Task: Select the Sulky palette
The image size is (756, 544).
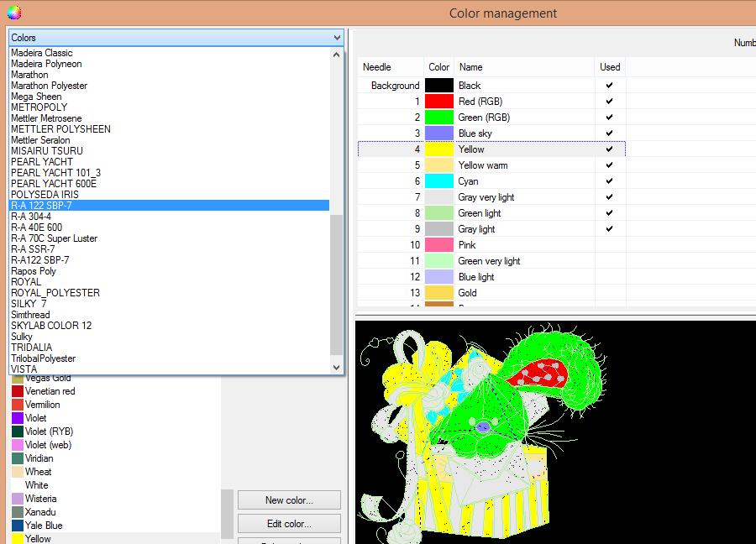Action: click(x=22, y=337)
